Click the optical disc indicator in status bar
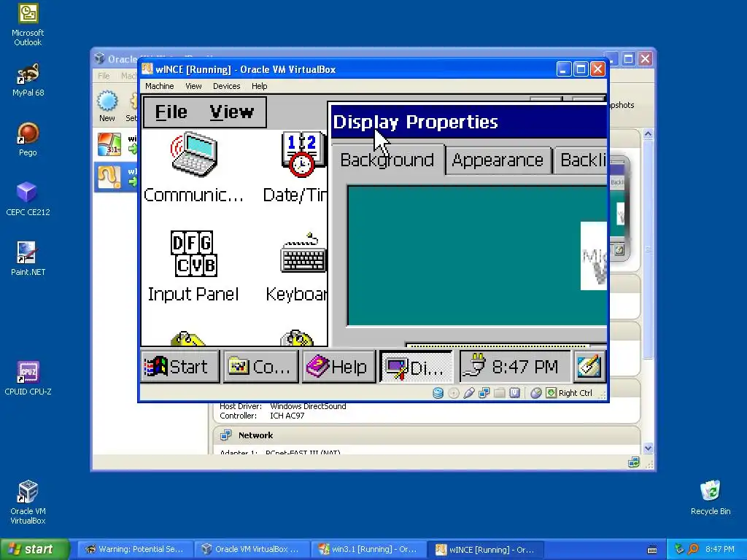 click(x=454, y=393)
